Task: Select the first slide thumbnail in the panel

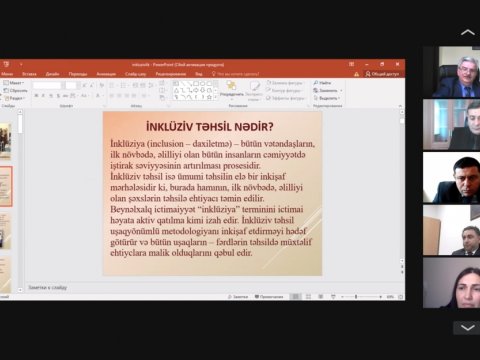Action: click(x=5, y=142)
